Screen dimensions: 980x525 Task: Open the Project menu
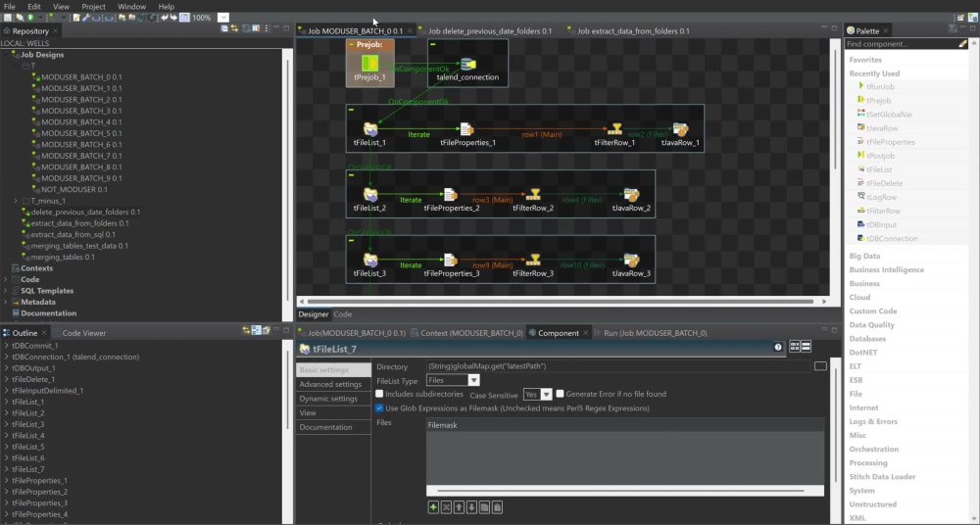[x=94, y=6]
